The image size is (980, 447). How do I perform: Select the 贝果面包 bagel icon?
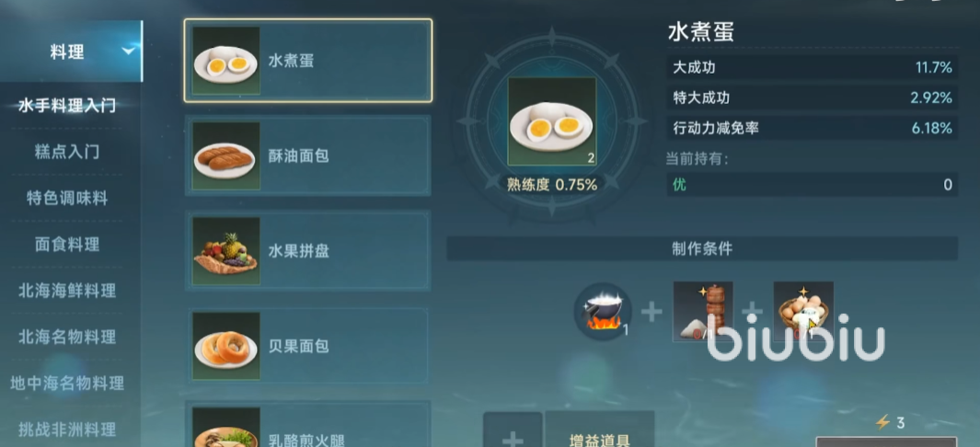point(225,346)
